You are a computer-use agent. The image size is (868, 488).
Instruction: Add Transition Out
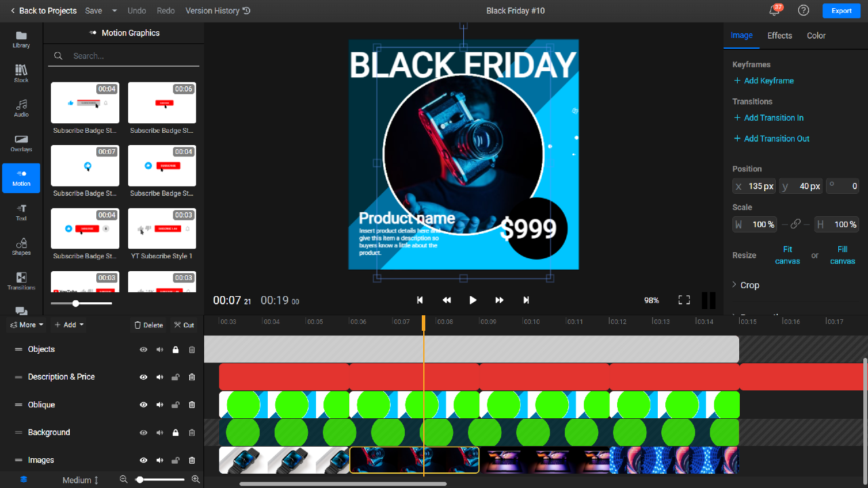click(x=772, y=139)
